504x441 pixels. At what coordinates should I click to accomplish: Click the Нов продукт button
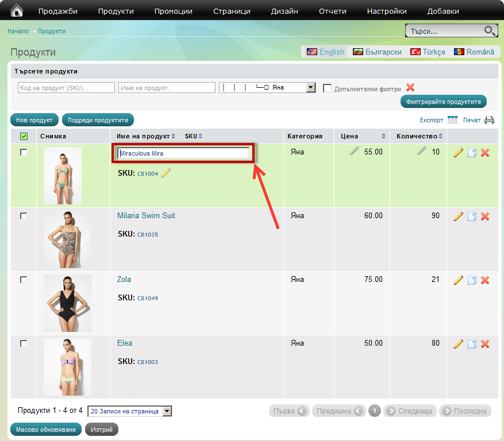[34, 120]
